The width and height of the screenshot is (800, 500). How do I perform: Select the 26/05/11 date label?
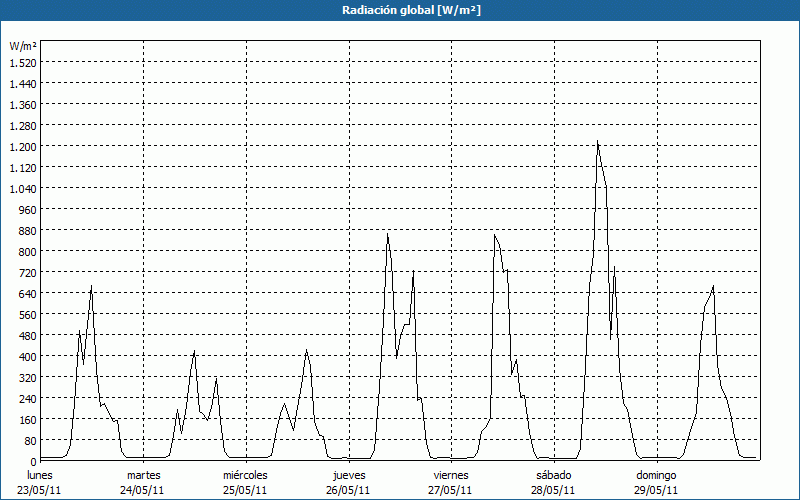click(x=348, y=490)
